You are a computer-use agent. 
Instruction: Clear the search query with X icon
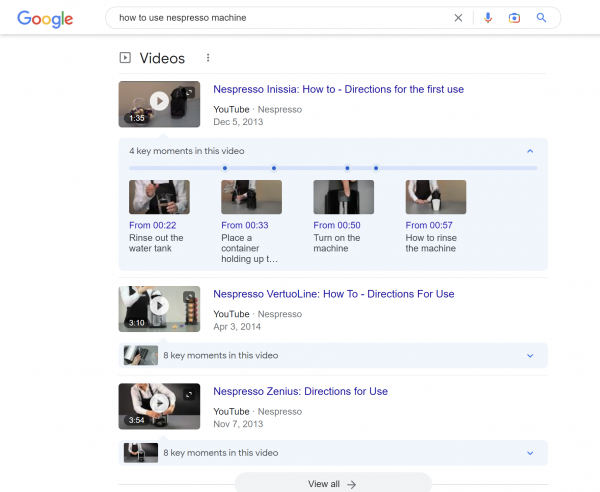pyautogui.click(x=458, y=18)
